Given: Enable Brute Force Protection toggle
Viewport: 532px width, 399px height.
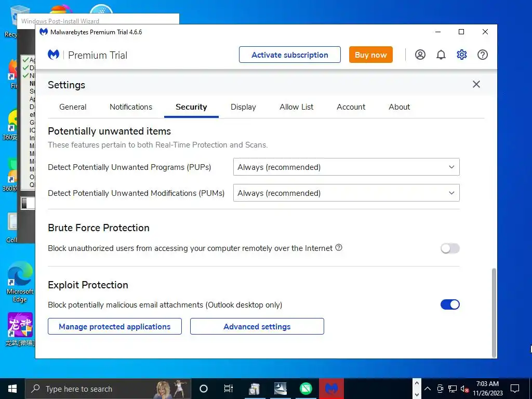Looking at the screenshot, I should (x=450, y=248).
